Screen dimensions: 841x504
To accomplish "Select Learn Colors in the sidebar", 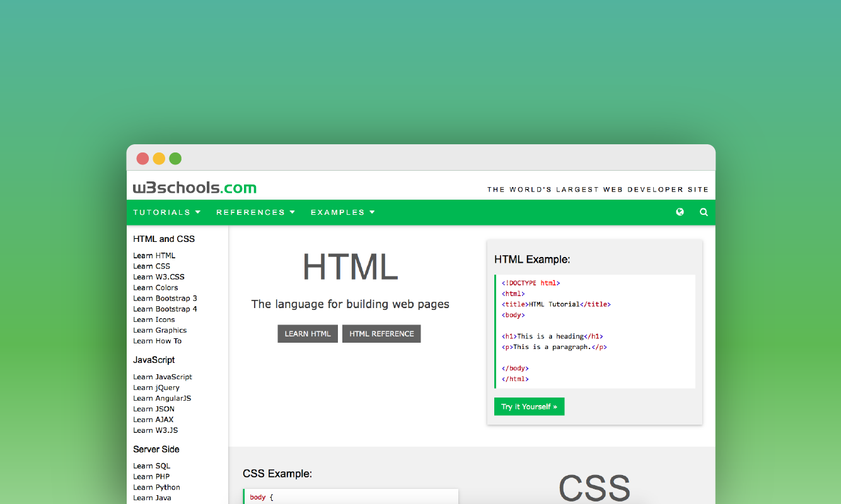I will 156,288.
